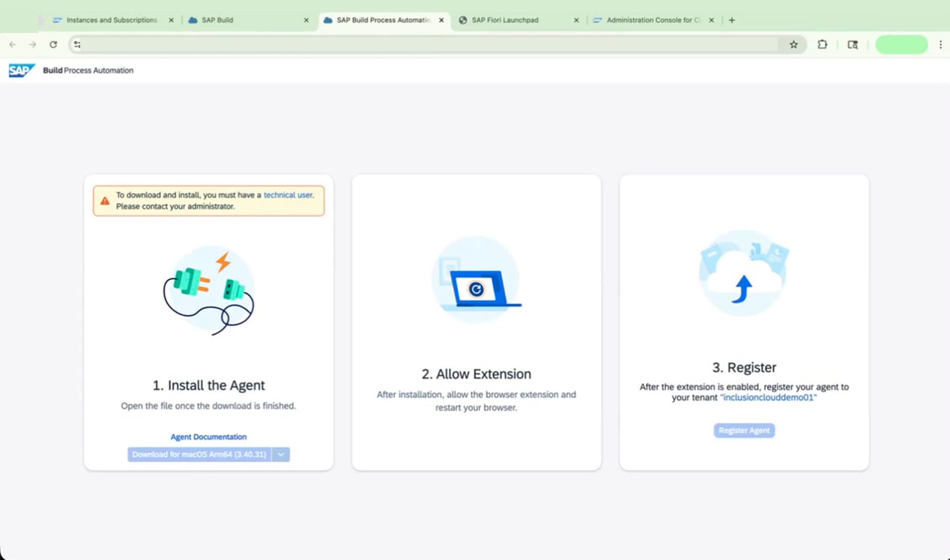
Task: Click the Build Process Automation header title
Action: (x=88, y=70)
